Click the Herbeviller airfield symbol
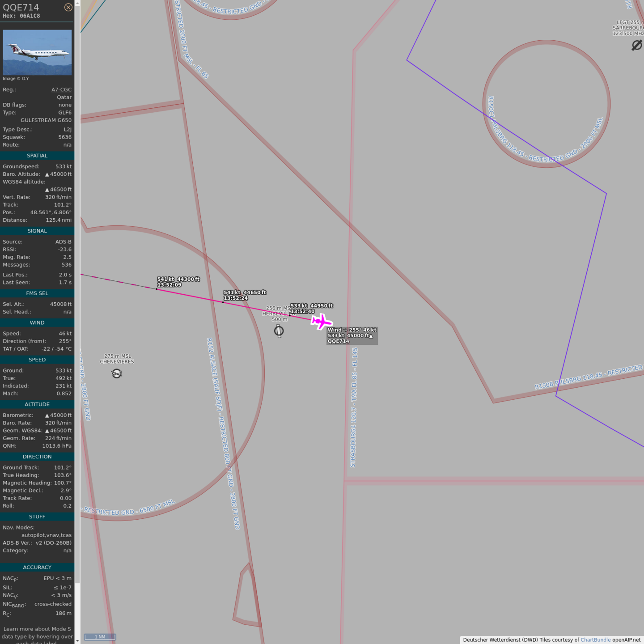Viewport: 644px width, 644px height. (x=279, y=331)
